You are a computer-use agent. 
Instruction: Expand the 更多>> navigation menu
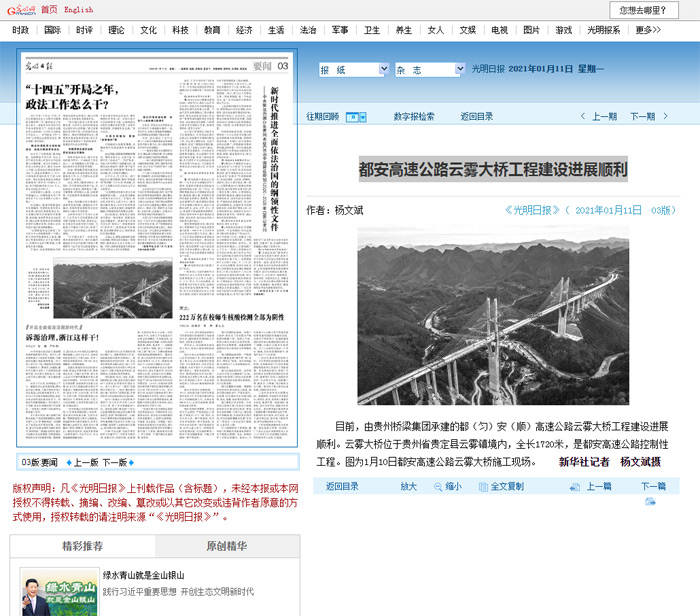click(x=648, y=30)
